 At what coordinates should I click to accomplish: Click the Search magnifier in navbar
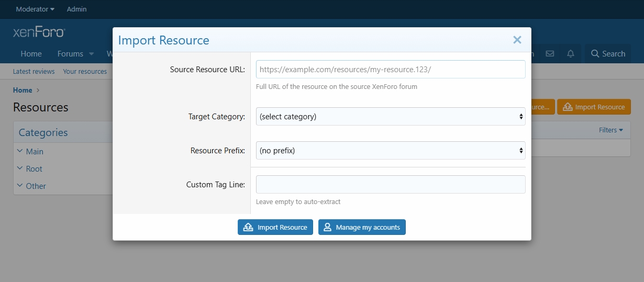tap(595, 53)
